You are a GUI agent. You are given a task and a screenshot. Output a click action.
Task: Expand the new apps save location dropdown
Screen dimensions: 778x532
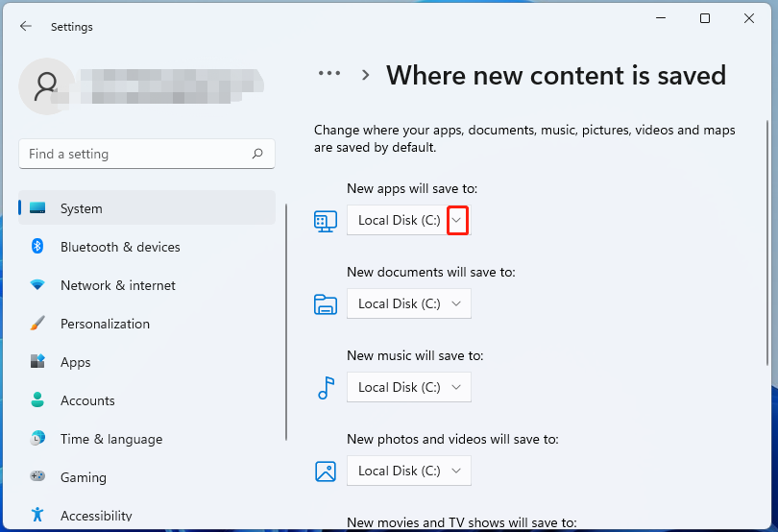[x=409, y=220]
